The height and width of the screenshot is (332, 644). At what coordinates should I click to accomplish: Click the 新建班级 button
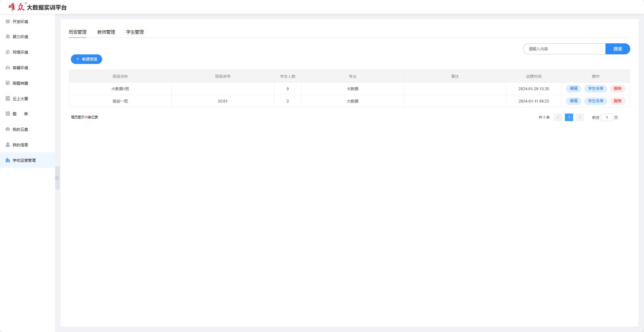tap(86, 59)
